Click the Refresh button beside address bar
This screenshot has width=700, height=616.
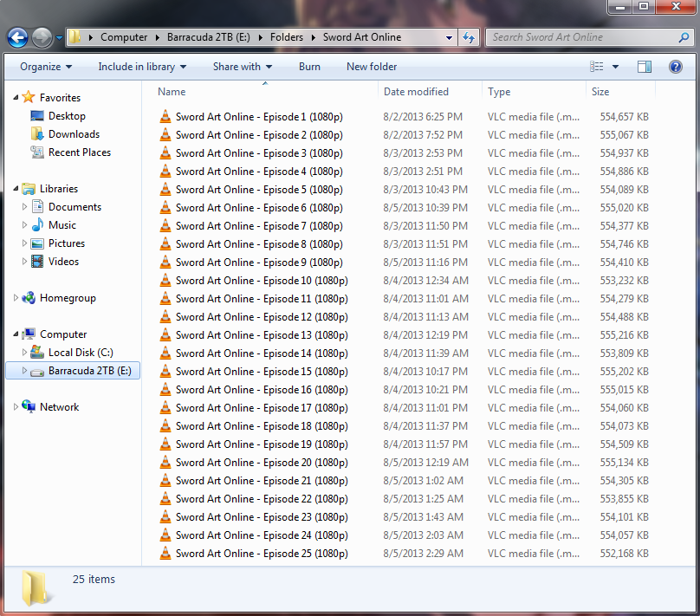coord(469,37)
